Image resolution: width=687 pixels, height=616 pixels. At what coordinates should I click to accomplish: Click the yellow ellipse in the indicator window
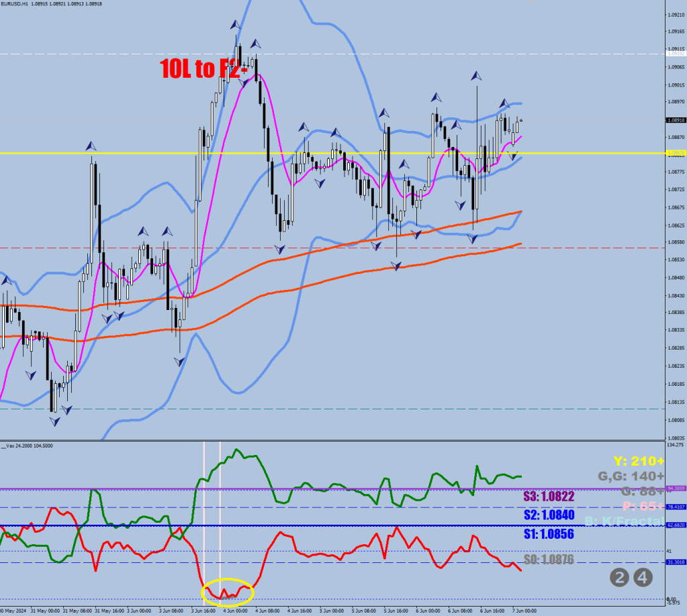point(228,591)
